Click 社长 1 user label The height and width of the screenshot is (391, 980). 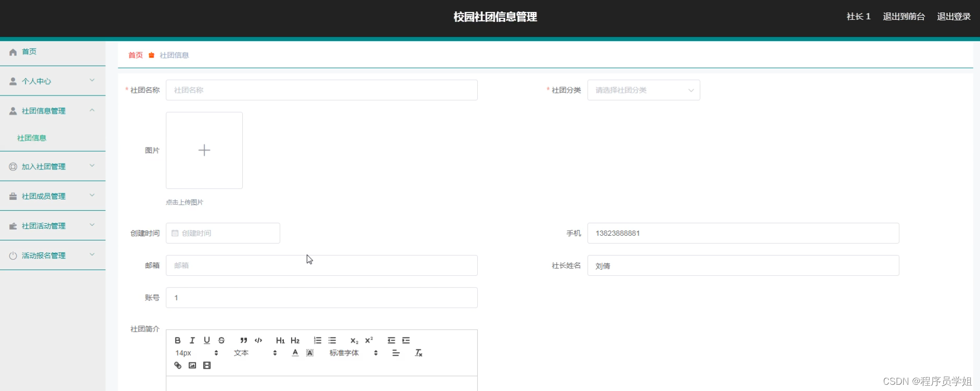pyautogui.click(x=859, y=17)
